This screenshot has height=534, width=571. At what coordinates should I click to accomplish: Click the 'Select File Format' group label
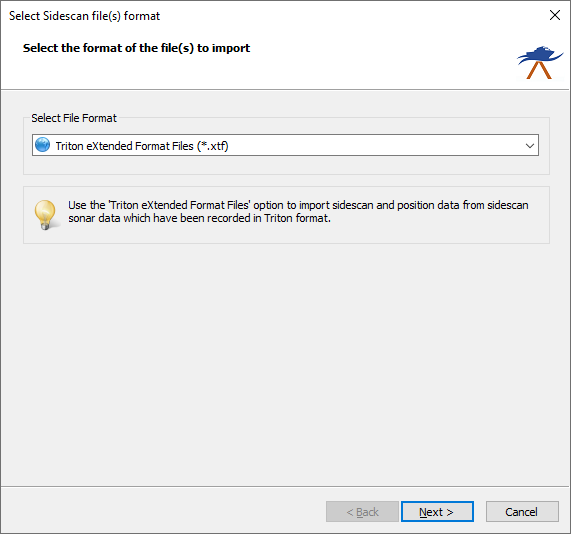[x=74, y=118]
